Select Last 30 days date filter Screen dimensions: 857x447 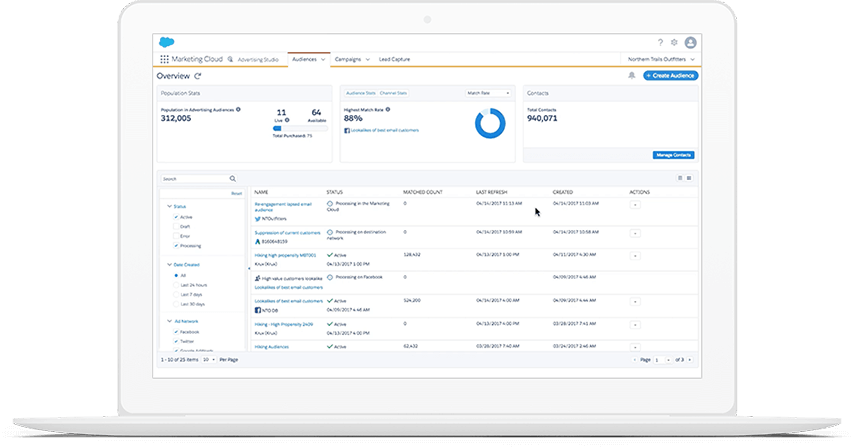176,304
